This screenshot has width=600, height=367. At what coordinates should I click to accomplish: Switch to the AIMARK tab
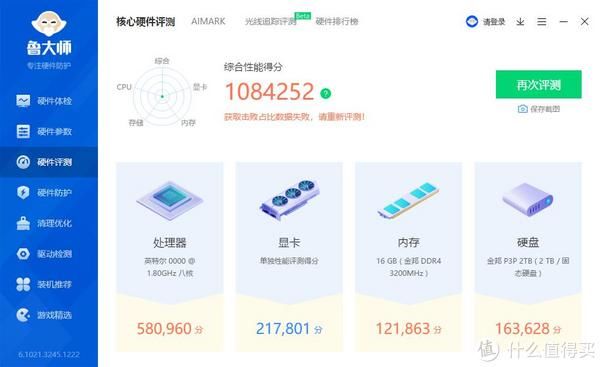tap(208, 21)
